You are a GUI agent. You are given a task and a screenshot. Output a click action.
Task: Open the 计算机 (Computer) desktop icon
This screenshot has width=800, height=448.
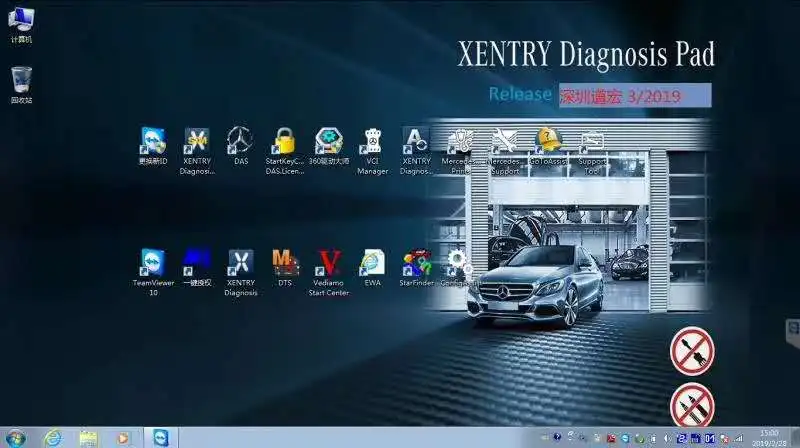(x=21, y=24)
